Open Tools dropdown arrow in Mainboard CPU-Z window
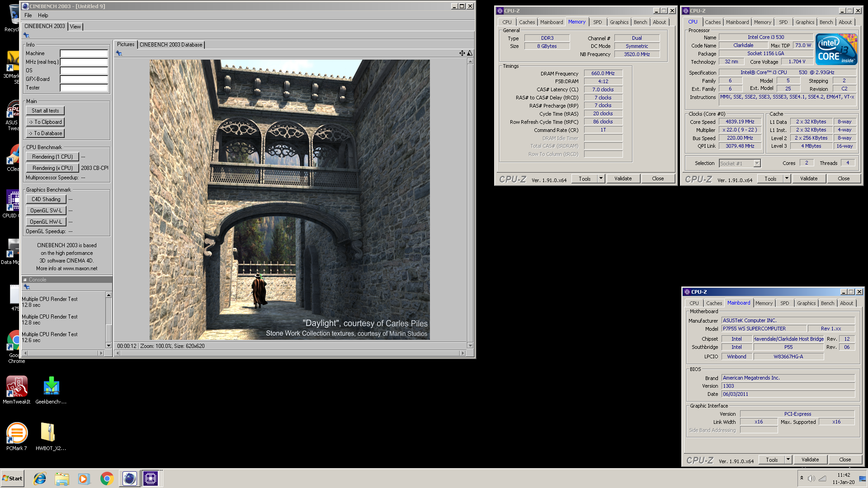Viewport: 868px width, 488px height. point(788,460)
